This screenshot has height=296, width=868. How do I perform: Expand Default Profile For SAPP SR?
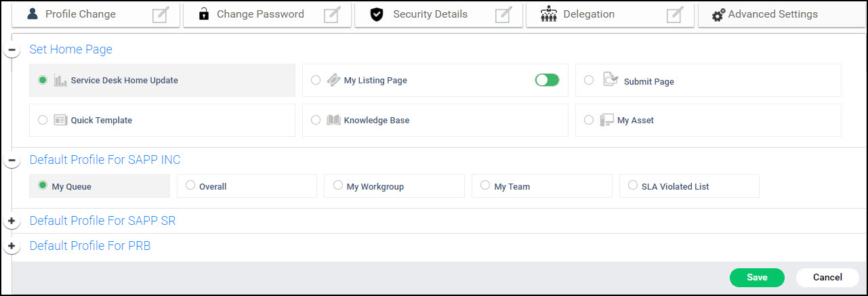point(12,221)
